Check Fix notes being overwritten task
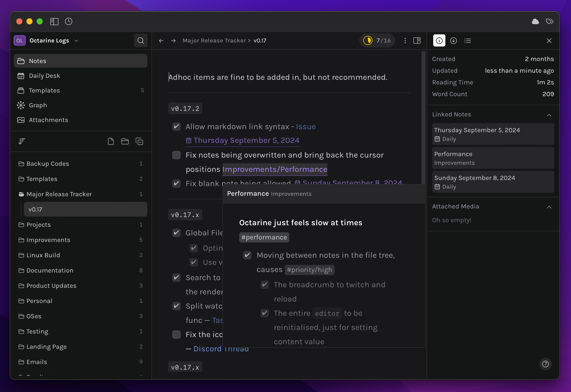 click(176, 155)
